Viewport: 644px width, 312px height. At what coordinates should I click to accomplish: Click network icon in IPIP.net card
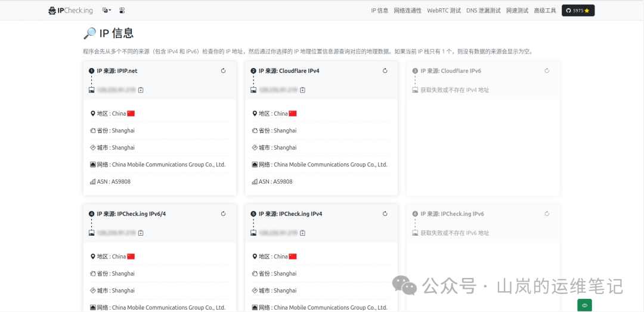92,165
